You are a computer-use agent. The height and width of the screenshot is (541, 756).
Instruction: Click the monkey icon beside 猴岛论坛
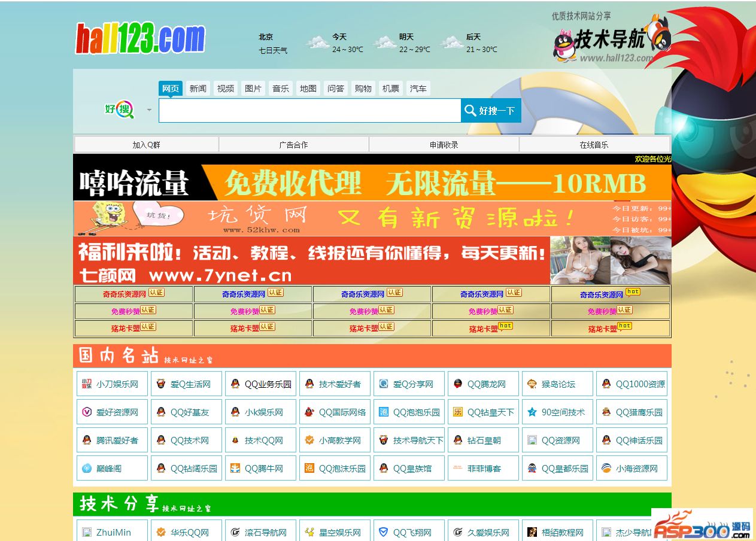(x=532, y=384)
